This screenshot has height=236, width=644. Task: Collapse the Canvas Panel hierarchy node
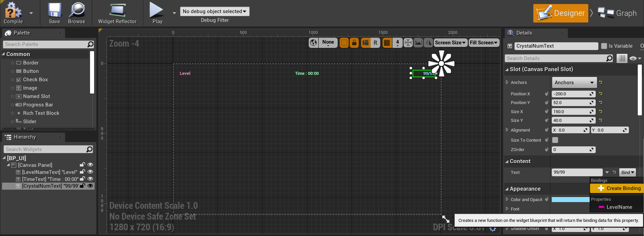coord(8,165)
